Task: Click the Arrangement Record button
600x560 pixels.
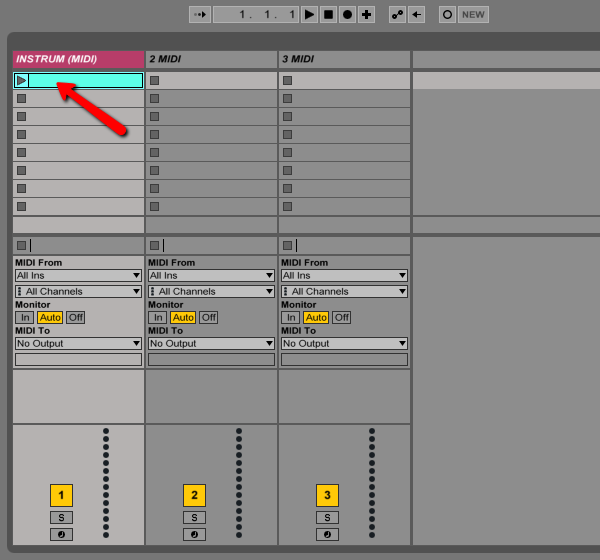Action: [347, 15]
